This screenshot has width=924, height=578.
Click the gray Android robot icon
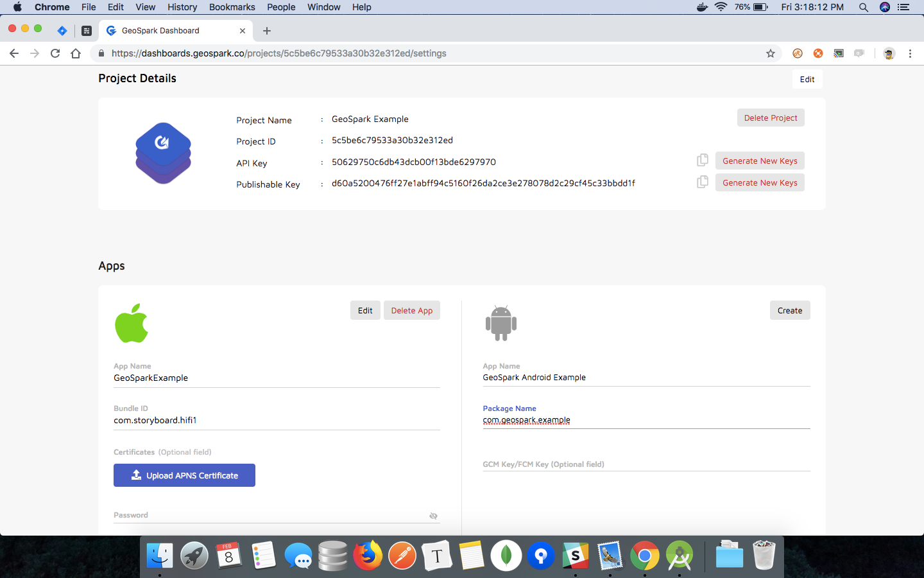tap(501, 323)
